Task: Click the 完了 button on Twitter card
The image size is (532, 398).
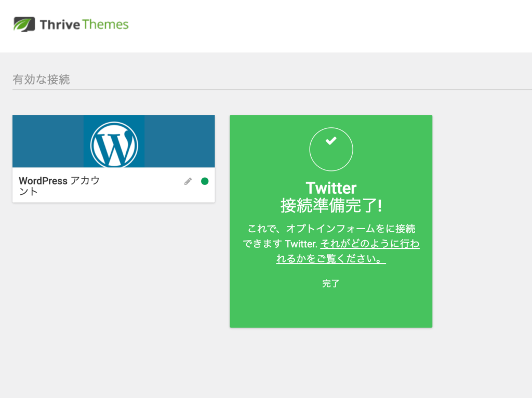Action: point(331,284)
